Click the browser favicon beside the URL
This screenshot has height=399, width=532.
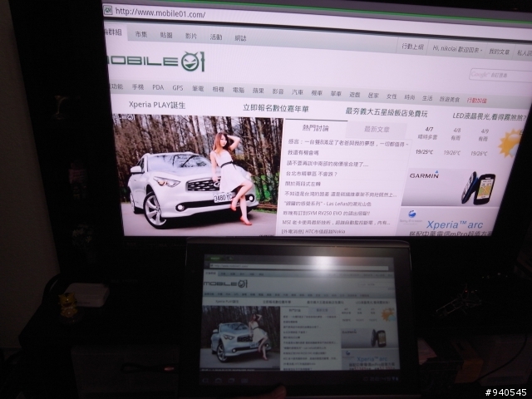[108, 10]
